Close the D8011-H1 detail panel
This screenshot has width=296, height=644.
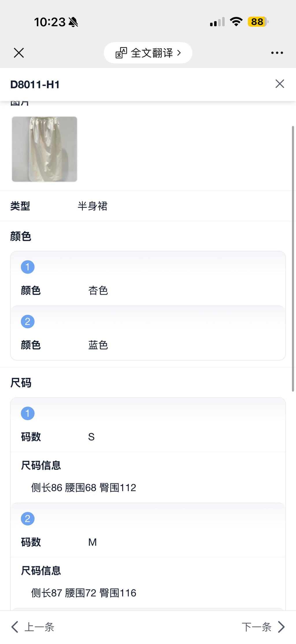coord(280,84)
